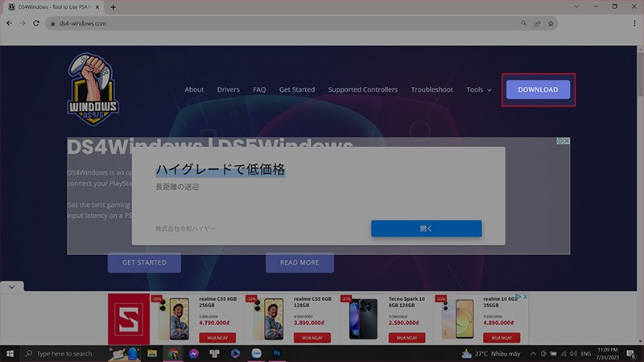Go back with the browser back arrow

(x=9, y=23)
